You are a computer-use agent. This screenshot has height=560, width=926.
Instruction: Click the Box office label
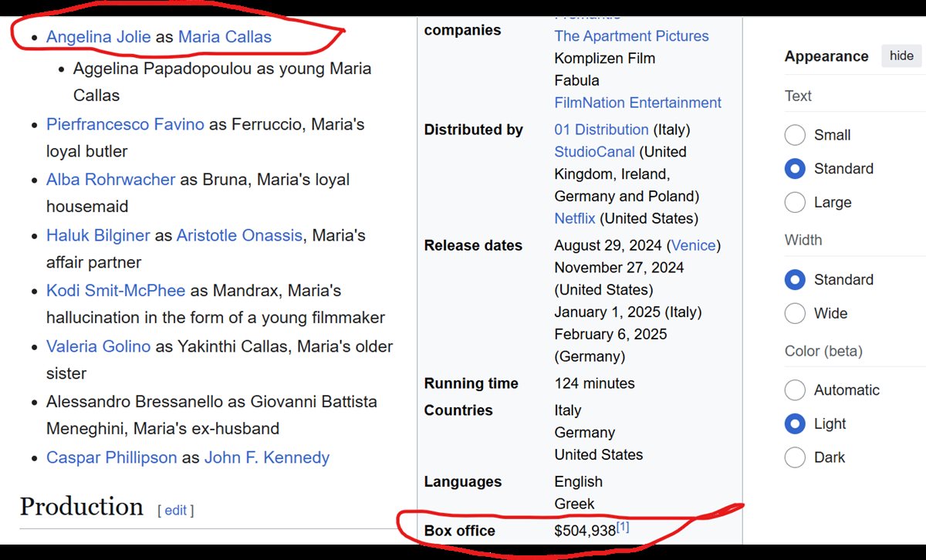pos(460,531)
